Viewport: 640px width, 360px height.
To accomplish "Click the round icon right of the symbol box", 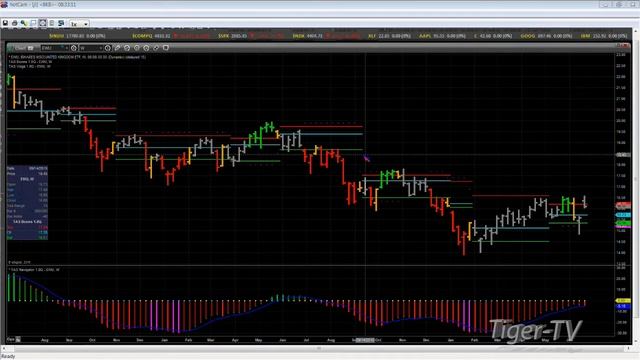I will coord(74,48).
